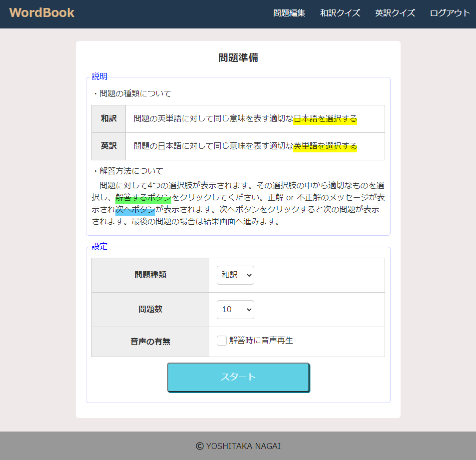This screenshot has width=476, height=460.
Task: Navigate to 和訳クイズ in the navbar
Action: coord(340,13)
